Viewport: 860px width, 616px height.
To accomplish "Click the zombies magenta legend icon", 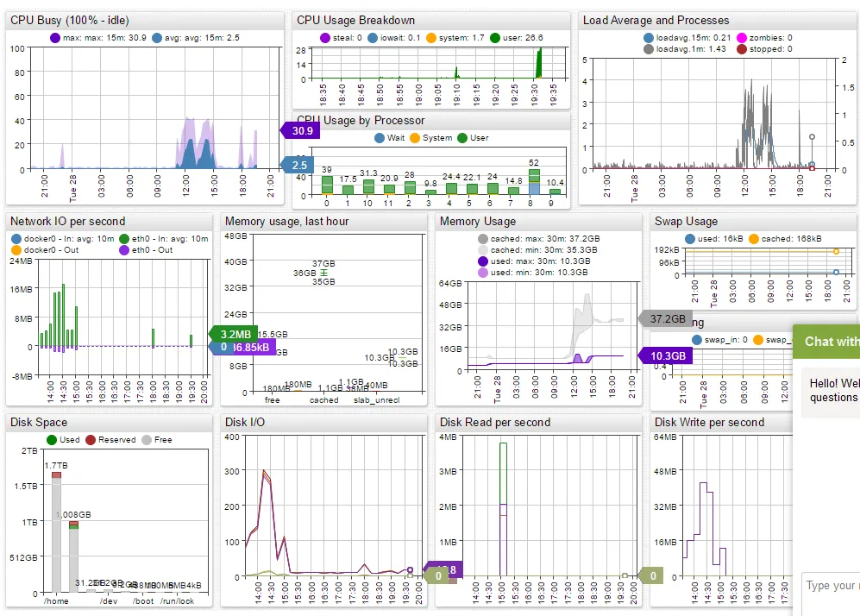I will [x=742, y=38].
